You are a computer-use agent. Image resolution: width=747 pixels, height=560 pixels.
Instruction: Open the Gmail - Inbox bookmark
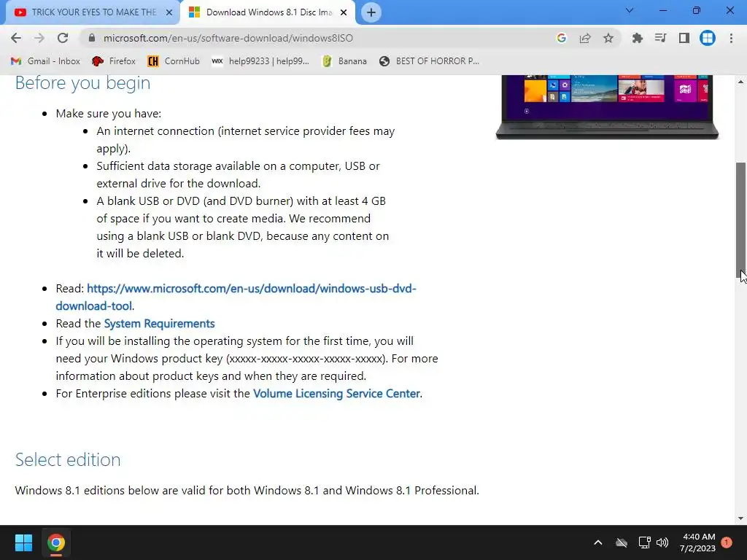[x=45, y=61]
